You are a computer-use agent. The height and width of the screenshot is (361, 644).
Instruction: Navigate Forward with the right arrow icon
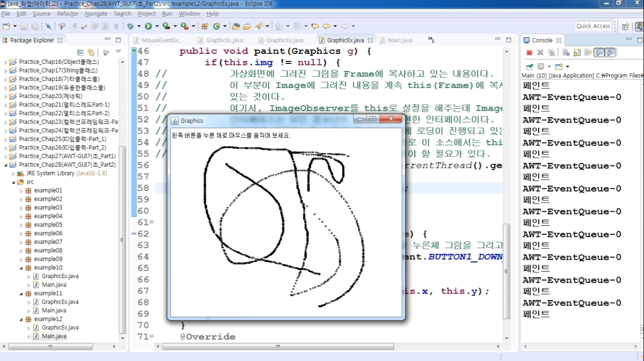(x=344, y=26)
